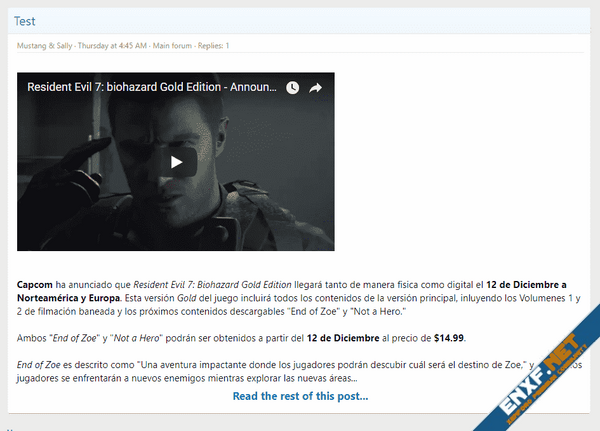600x431 pixels.
Task: Open the Test thread title
Action: tap(24, 21)
